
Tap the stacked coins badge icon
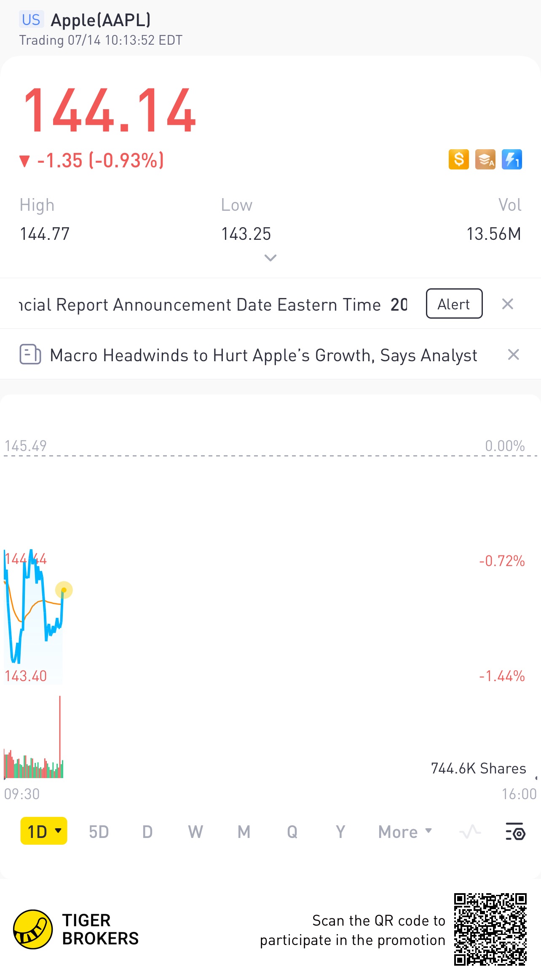pyautogui.click(x=485, y=160)
